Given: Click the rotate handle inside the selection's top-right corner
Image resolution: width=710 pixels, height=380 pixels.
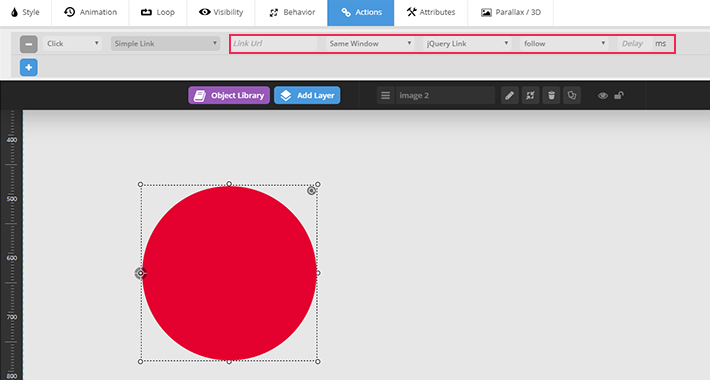Looking at the screenshot, I should point(311,191).
